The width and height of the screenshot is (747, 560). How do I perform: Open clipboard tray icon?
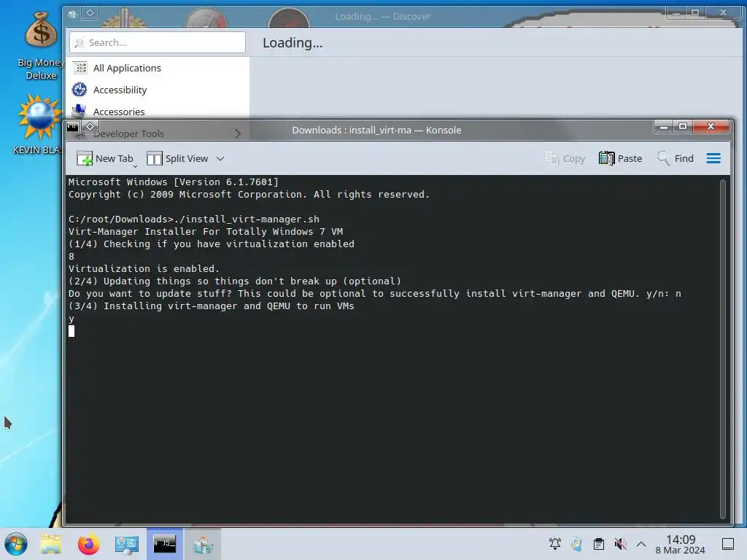tap(598, 543)
